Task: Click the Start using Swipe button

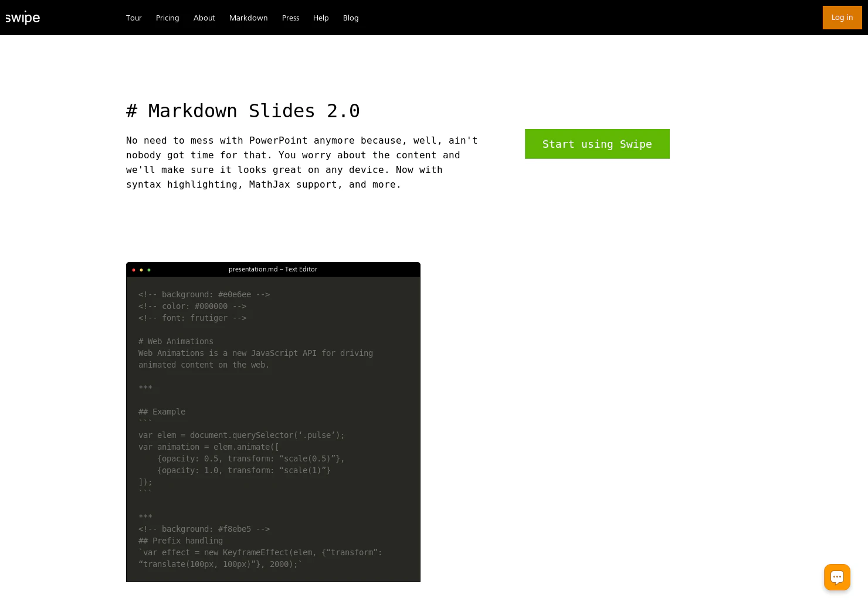Action: click(597, 144)
